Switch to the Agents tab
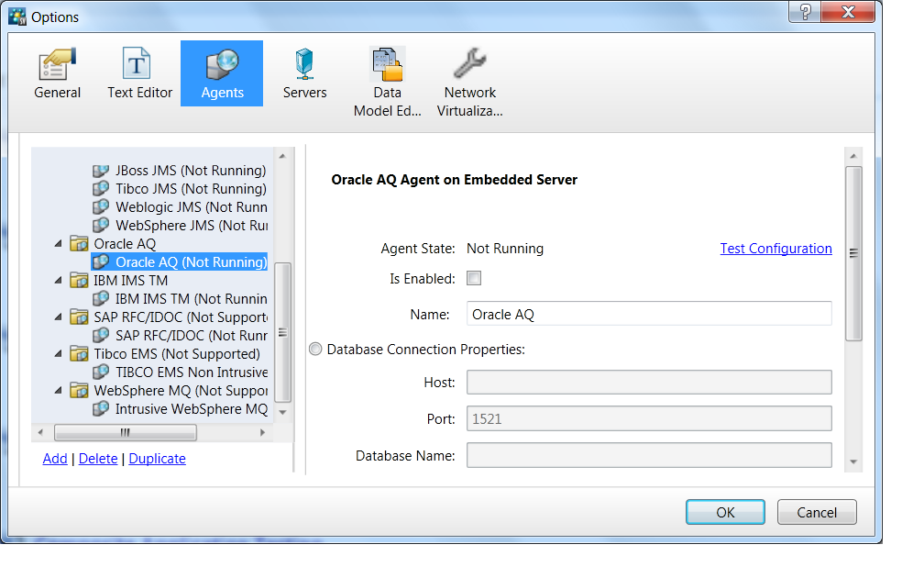 coord(222,73)
